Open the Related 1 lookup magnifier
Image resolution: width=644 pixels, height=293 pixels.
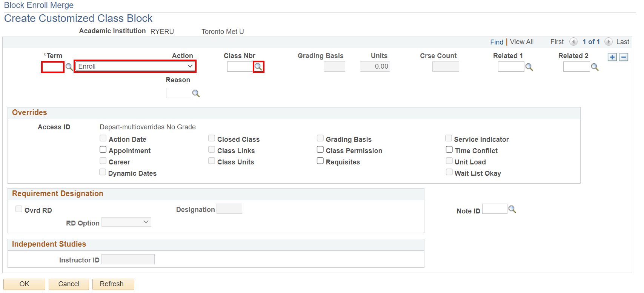(529, 67)
